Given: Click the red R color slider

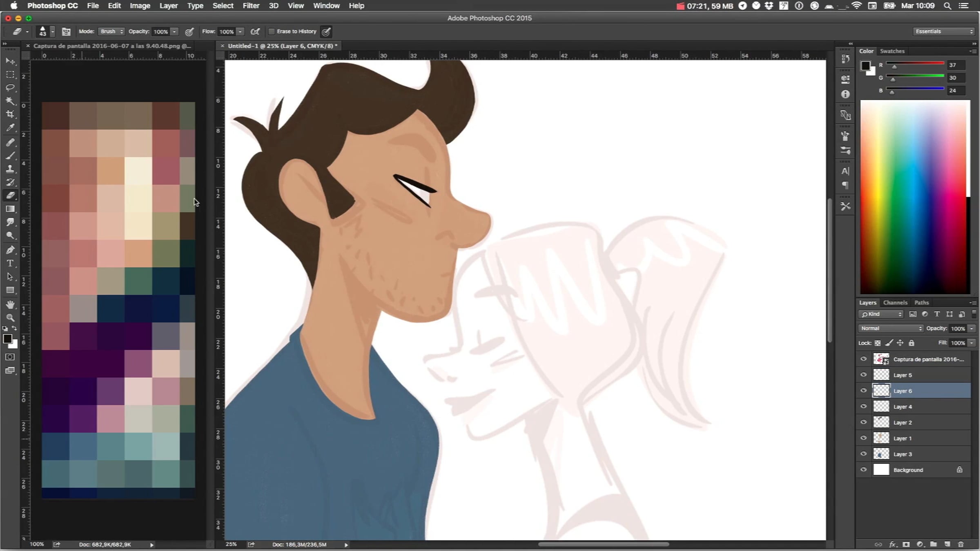Looking at the screenshot, I should 915,63.
